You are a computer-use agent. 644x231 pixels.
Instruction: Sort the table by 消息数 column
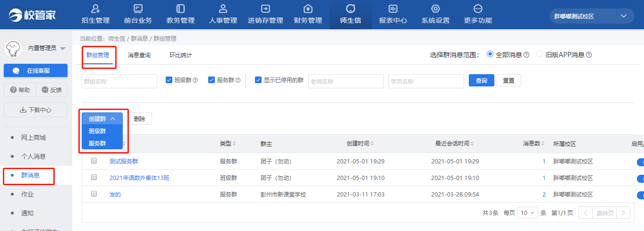[x=543, y=144]
